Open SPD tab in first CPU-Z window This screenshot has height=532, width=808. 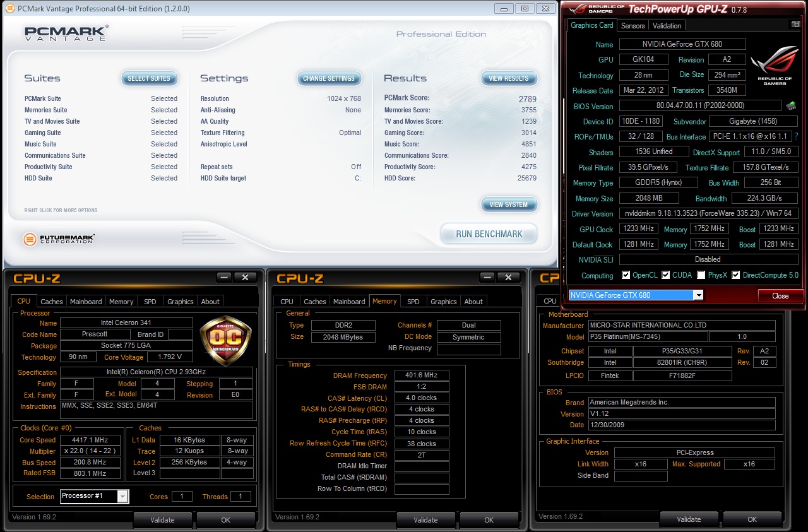pyautogui.click(x=150, y=302)
